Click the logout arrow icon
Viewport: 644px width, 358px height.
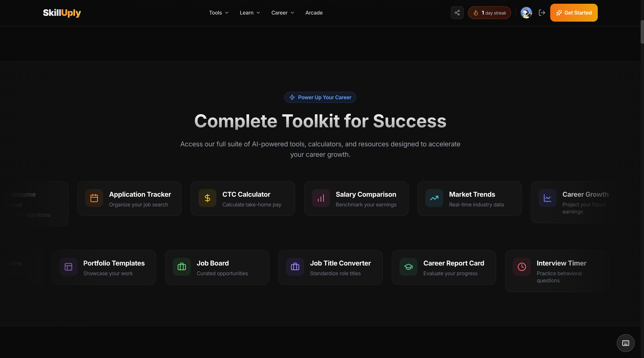click(x=542, y=13)
